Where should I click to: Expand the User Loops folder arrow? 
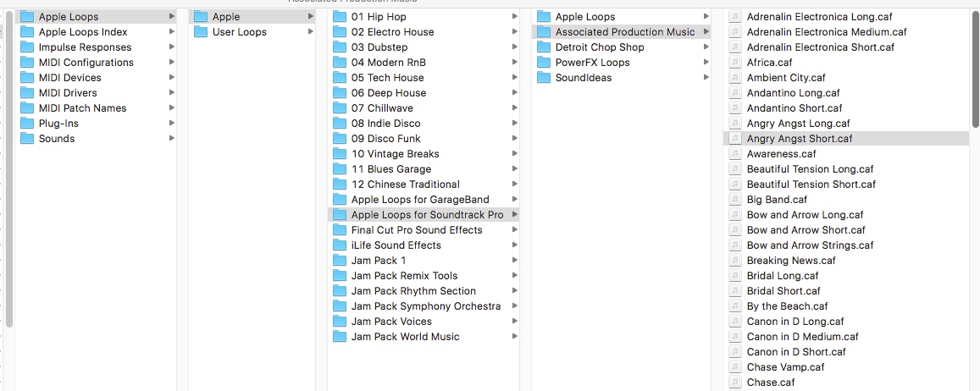point(310,32)
